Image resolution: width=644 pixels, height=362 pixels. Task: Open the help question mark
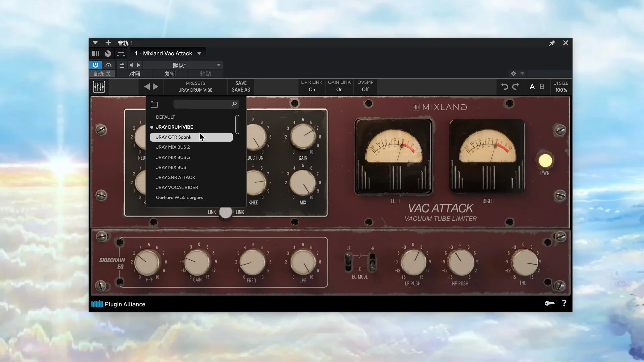(x=564, y=303)
